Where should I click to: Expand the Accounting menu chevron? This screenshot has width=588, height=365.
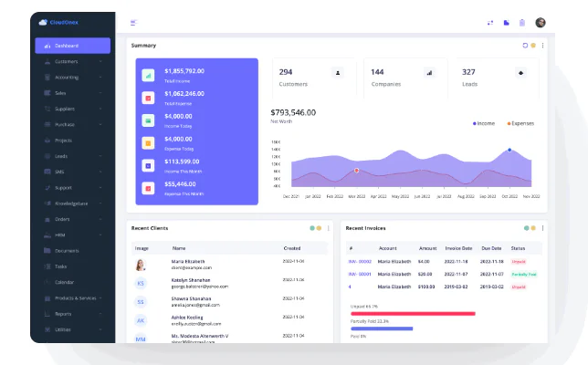point(100,78)
